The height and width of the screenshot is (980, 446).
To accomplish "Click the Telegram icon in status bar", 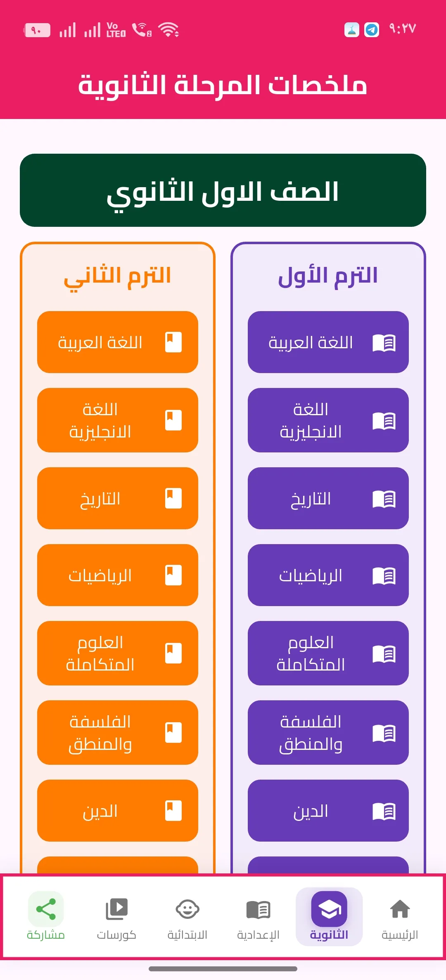I will (372, 30).
